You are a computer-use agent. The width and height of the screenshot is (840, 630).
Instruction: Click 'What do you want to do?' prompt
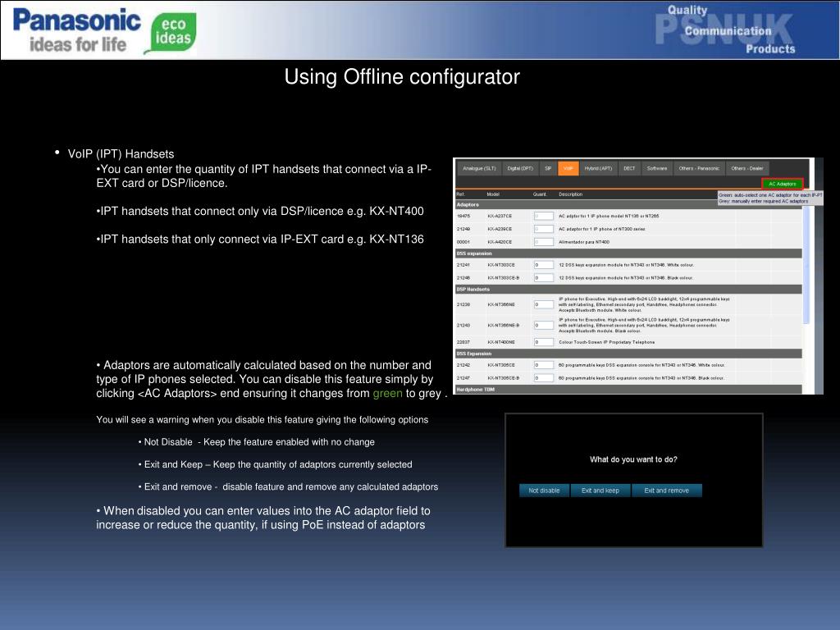633,459
